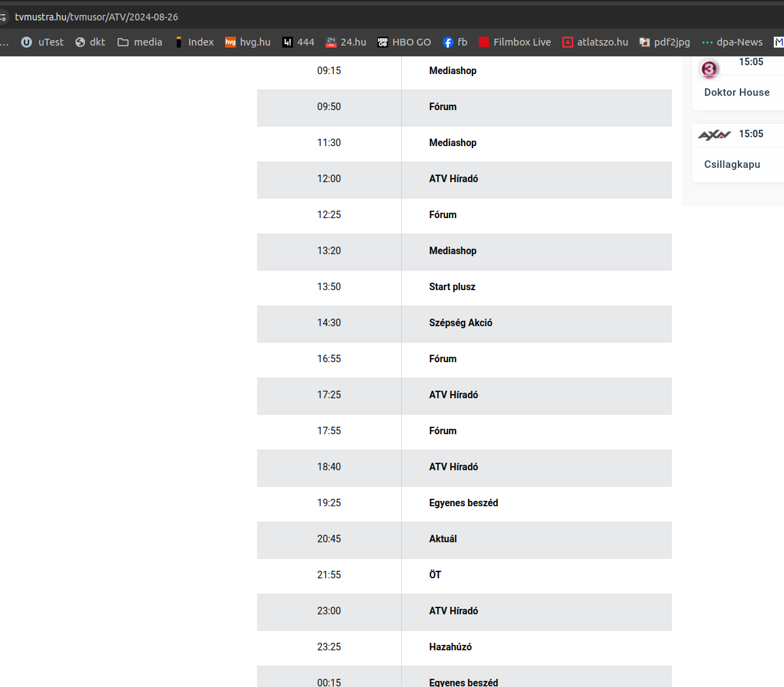Open the dkt bookmark
Viewport: 784px width, 687px height.
(90, 42)
